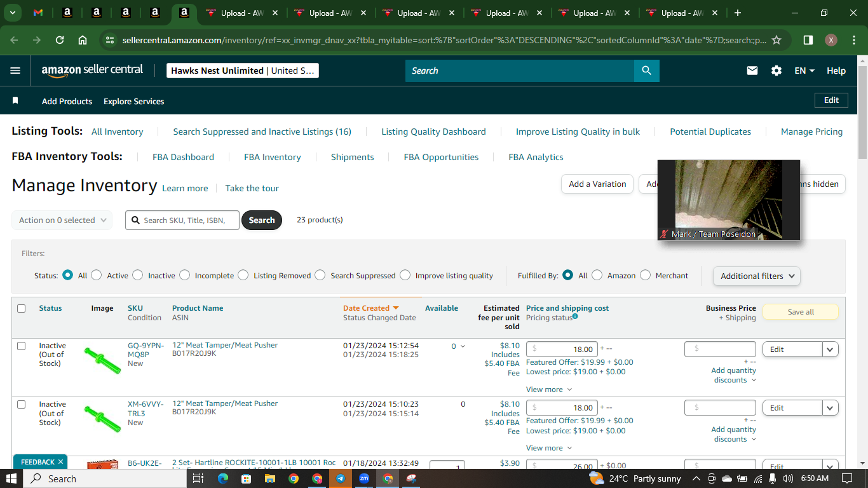Launch Microsoft Edge from the taskbar
This screenshot has height=488, width=868.
pos(222,478)
